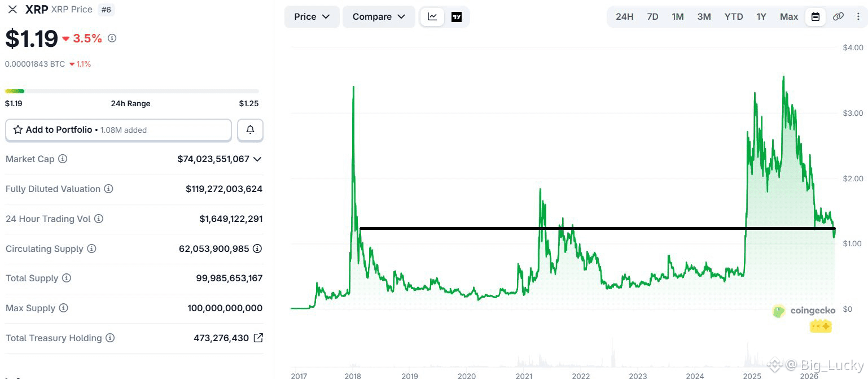Click the 0.00001843 BTC value

(x=35, y=64)
